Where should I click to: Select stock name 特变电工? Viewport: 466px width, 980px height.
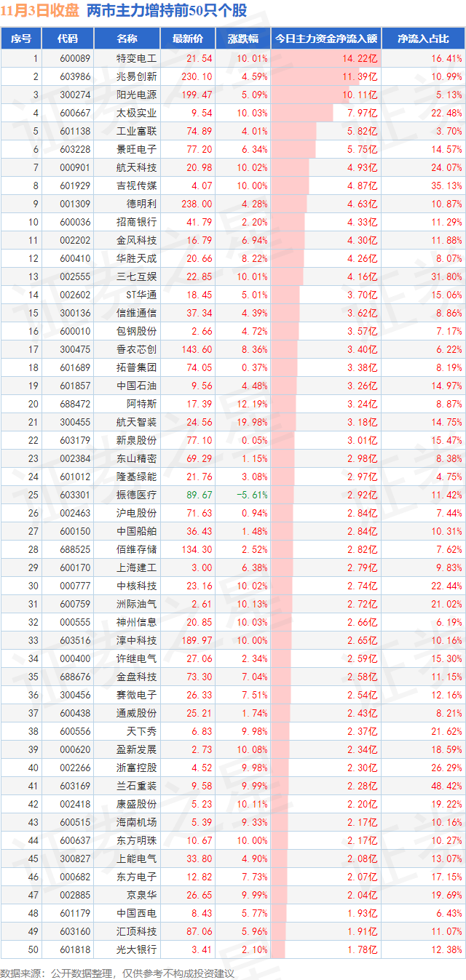tap(137, 58)
